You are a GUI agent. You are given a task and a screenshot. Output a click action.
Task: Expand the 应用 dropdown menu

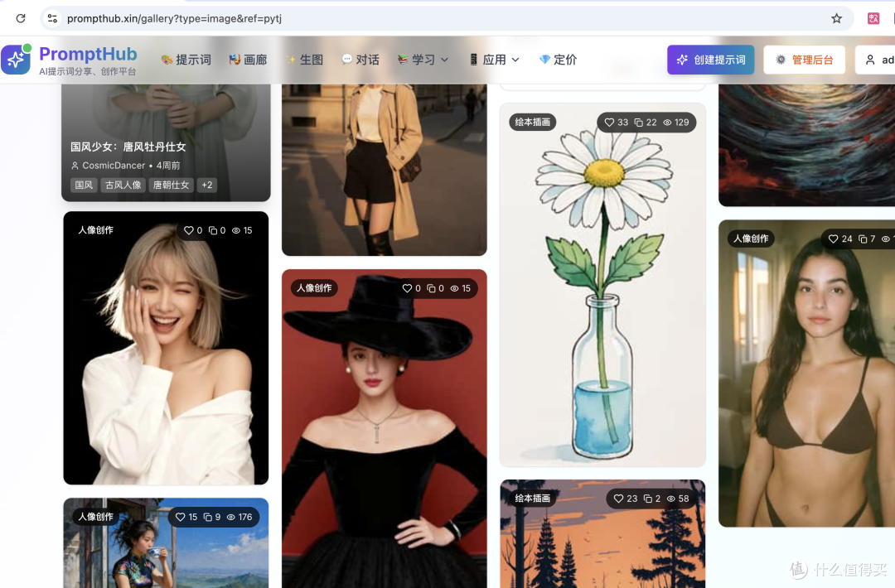pyautogui.click(x=494, y=60)
